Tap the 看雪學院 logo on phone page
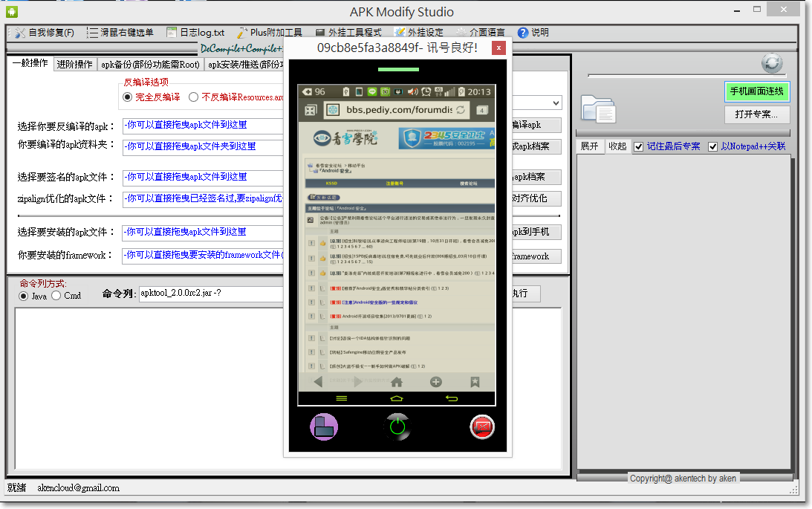 click(345, 138)
